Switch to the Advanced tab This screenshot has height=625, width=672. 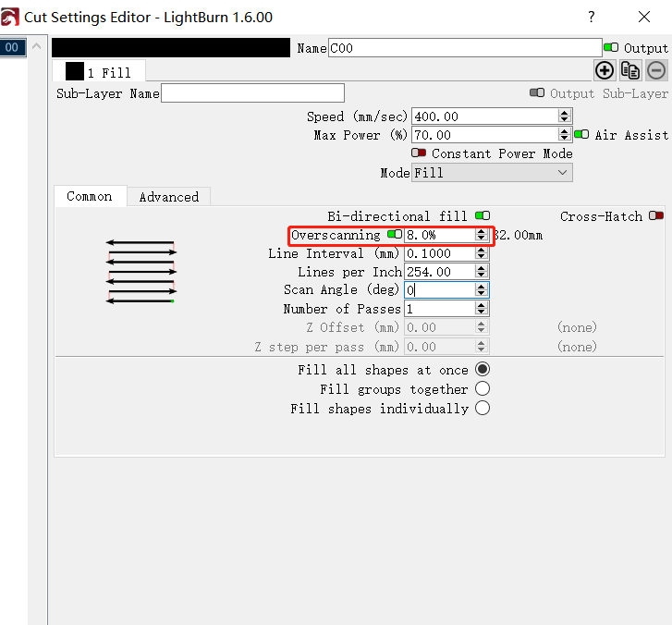169,197
